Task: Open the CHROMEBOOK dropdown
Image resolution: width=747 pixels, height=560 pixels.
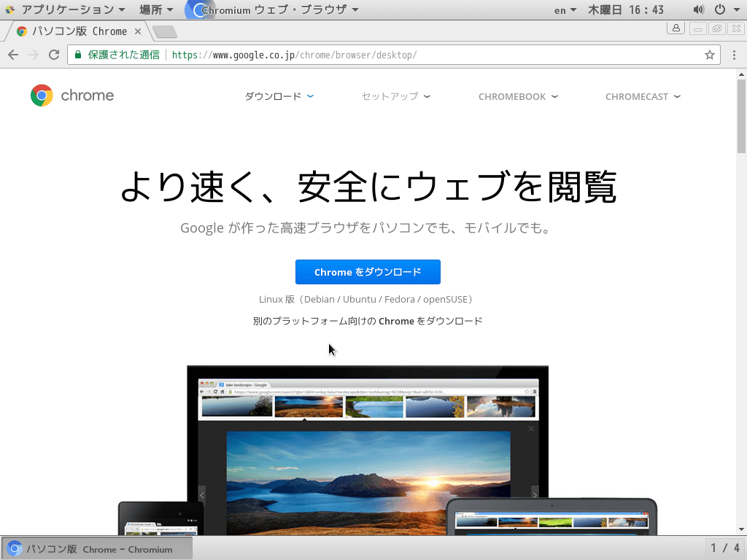Action: 518,96
